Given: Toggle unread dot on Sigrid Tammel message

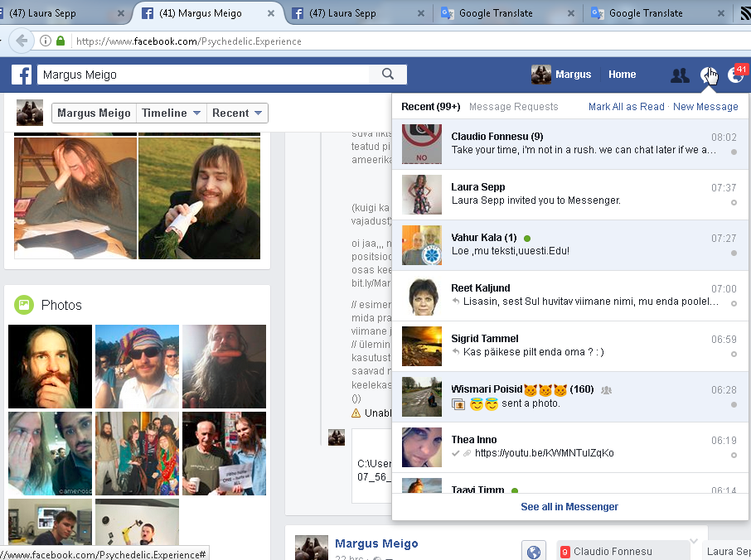Looking at the screenshot, I should [734, 355].
